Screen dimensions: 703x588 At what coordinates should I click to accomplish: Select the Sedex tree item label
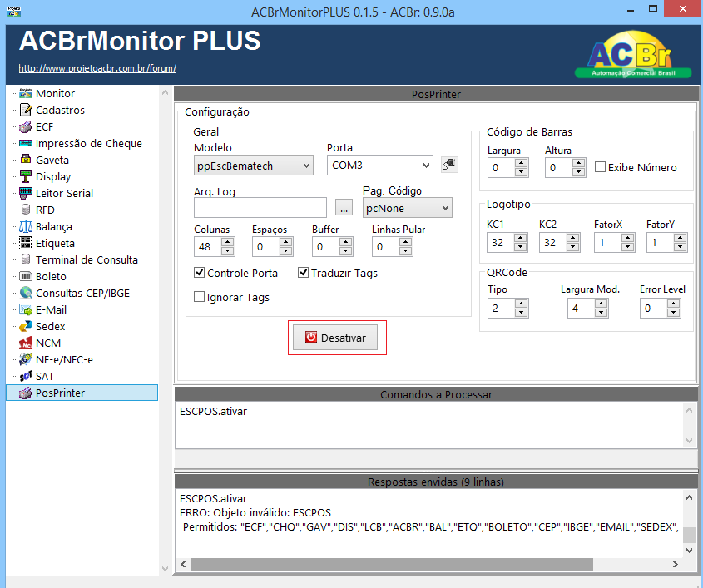point(50,326)
